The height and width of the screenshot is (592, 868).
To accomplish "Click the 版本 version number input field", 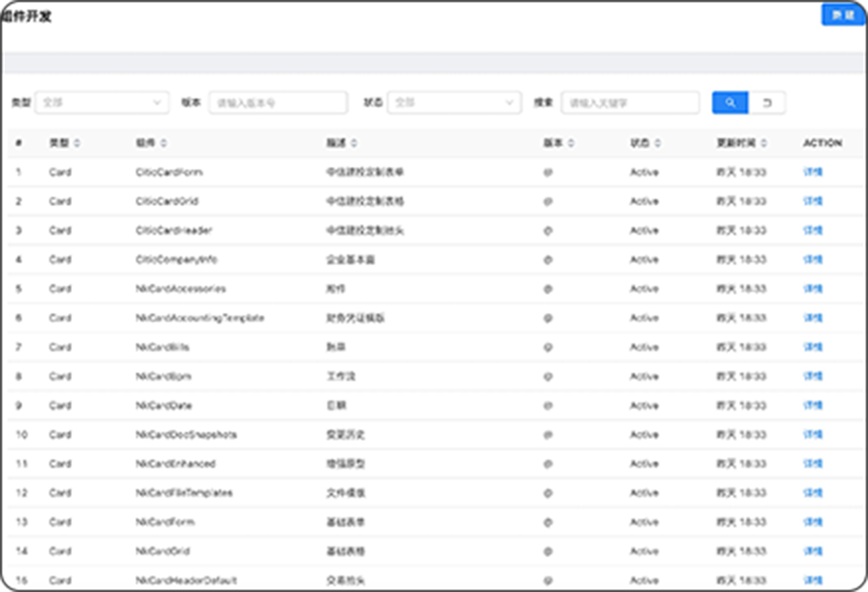I will [x=278, y=103].
